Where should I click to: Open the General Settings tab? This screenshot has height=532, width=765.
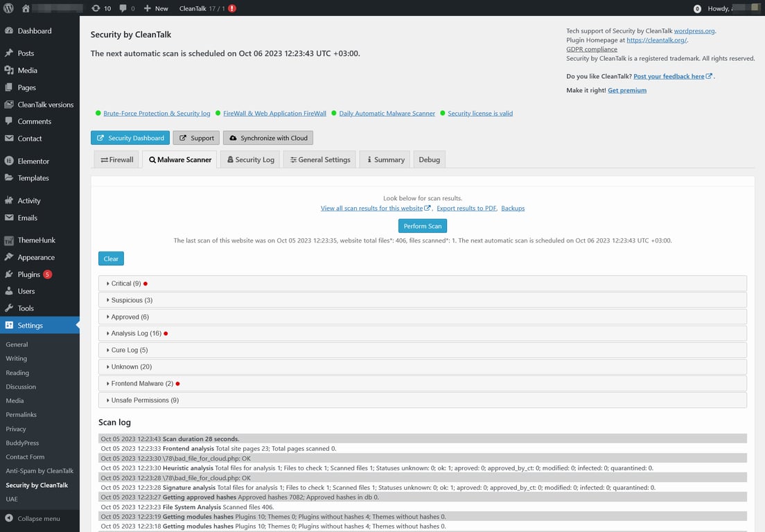pyautogui.click(x=319, y=159)
